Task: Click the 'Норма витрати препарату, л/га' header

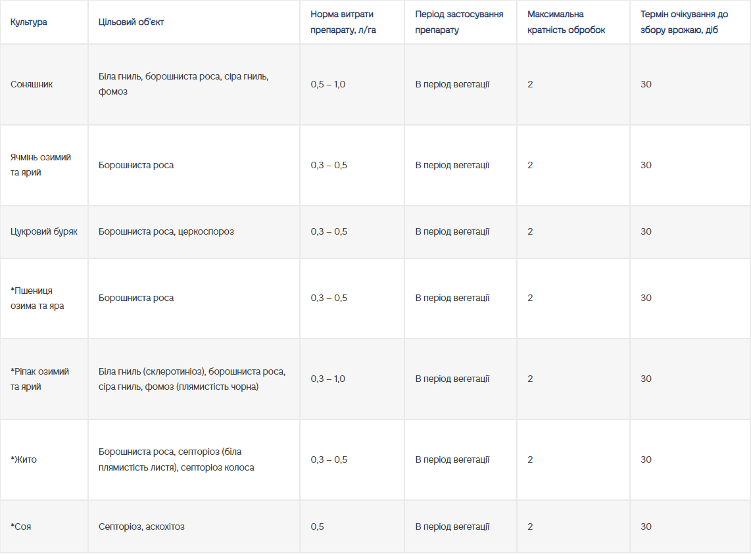Action: (x=343, y=22)
